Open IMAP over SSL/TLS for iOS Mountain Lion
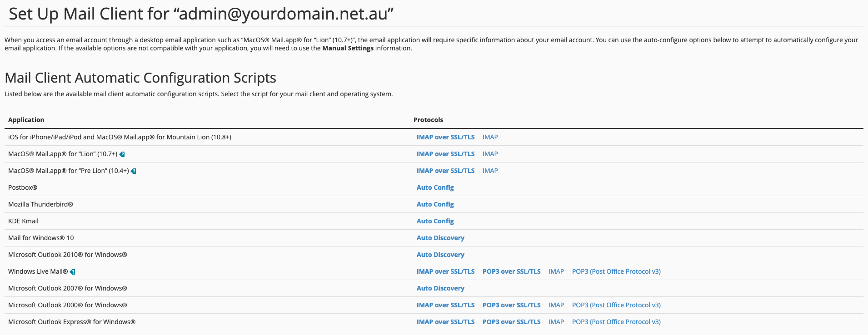The image size is (868, 335). tap(445, 137)
